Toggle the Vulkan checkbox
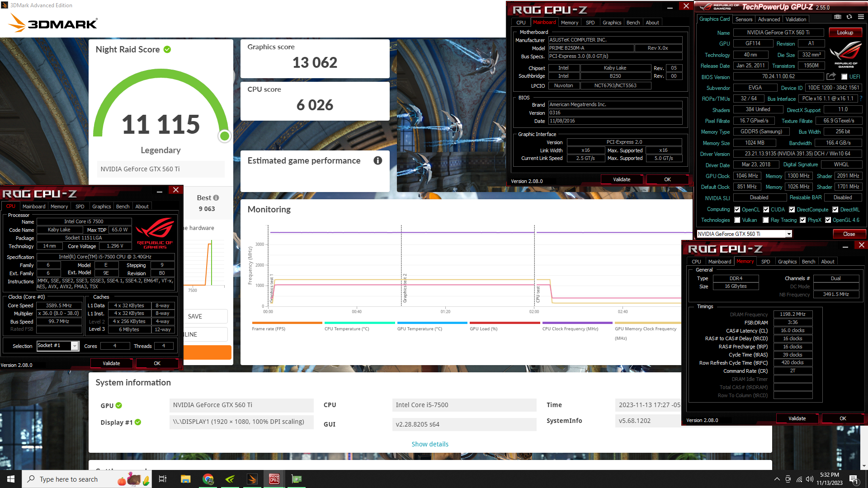The image size is (868, 488). [x=737, y=220]
